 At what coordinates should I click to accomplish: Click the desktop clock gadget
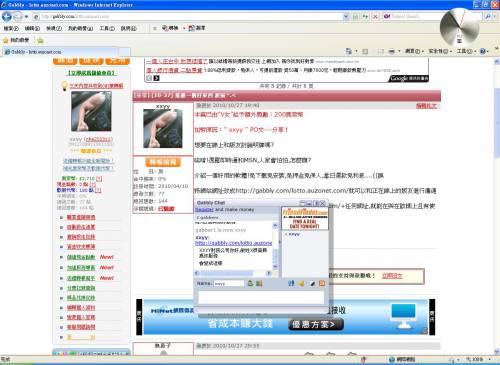(x=460, y=28)
